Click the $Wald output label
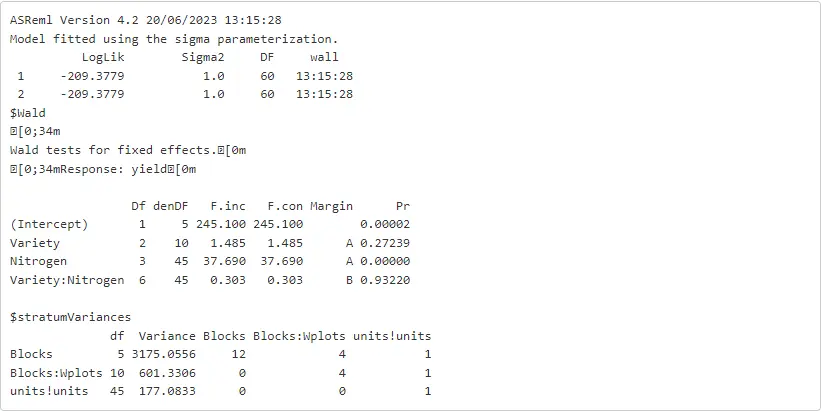 [27, 113]
